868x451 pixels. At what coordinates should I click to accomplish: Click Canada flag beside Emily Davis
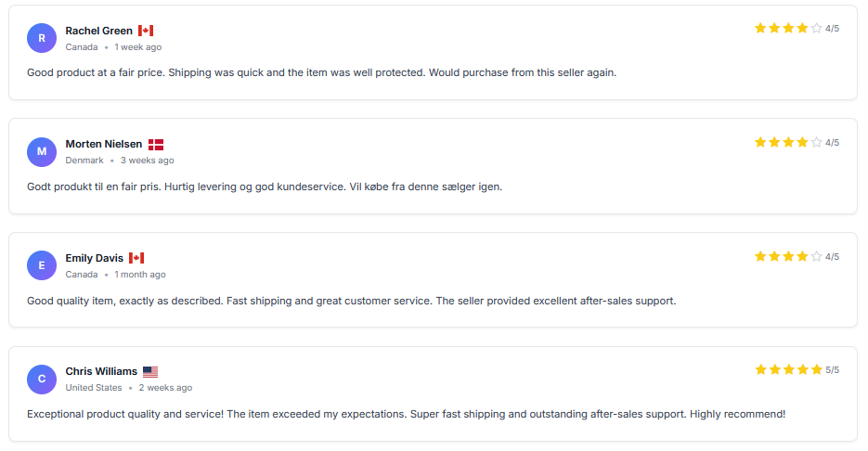pos(136,258)
